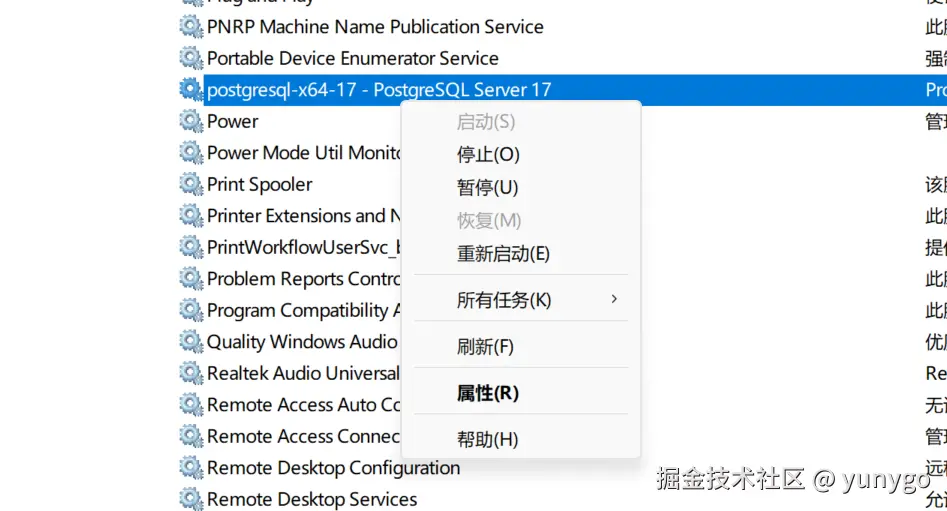Click Realtek Audio Universal service gear icon
Image resolution: width=947 pixels, height=511 pixels.
(x=190, y=373)
